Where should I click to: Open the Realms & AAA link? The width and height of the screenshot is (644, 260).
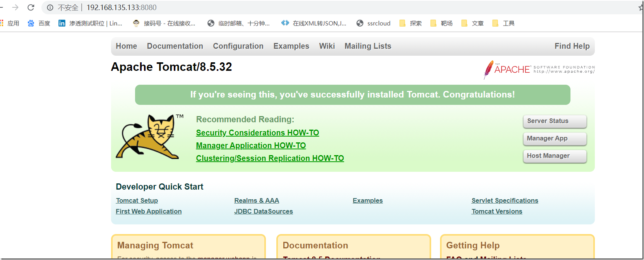click(x=257, y=200)
